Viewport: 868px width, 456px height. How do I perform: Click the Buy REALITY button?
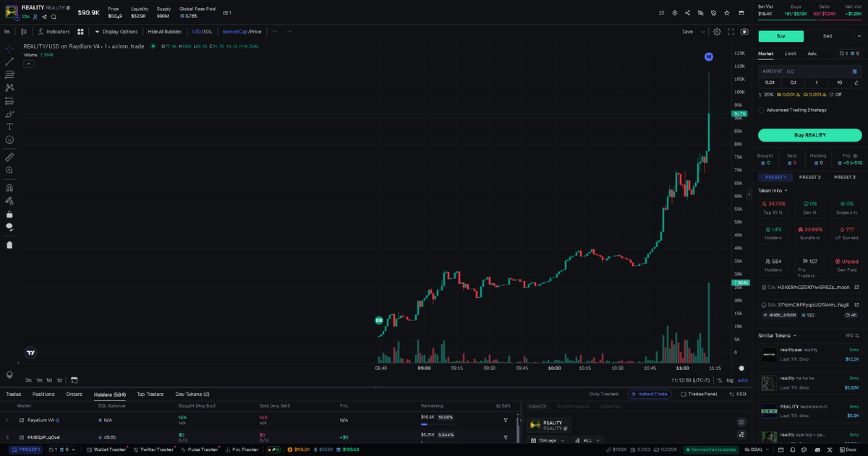(809, 135)
